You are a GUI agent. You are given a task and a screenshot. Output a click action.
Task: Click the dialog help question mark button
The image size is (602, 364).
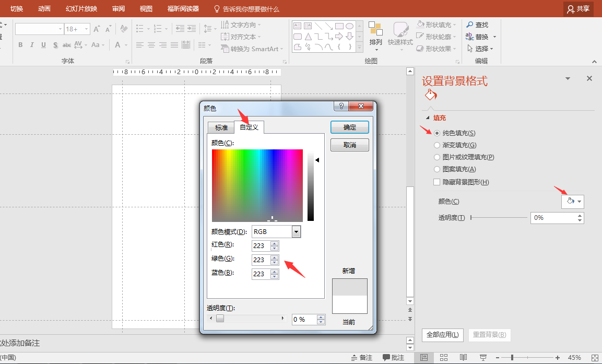tap(340, 107)
